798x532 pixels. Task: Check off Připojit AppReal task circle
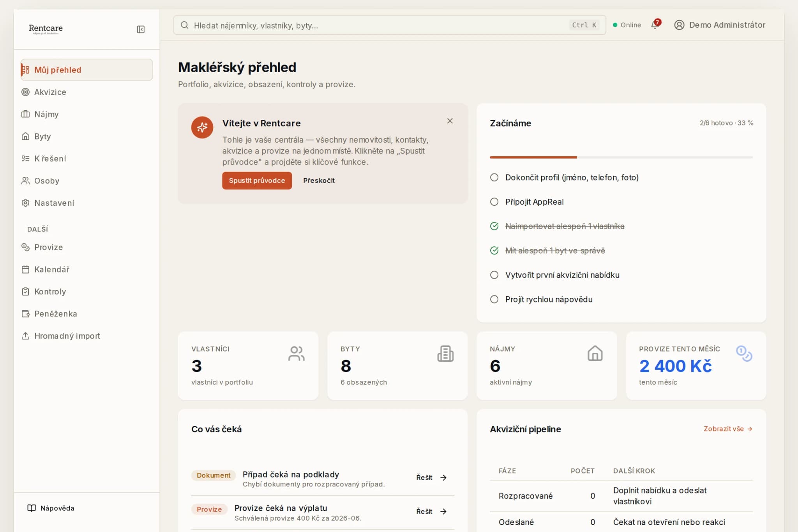pos(494,202)
